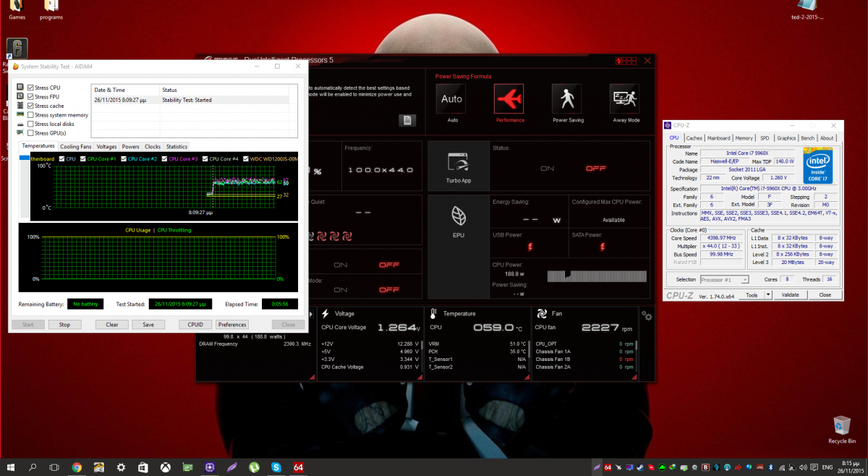Stop the stability test
868x476 pixels.
pos(64,325)
